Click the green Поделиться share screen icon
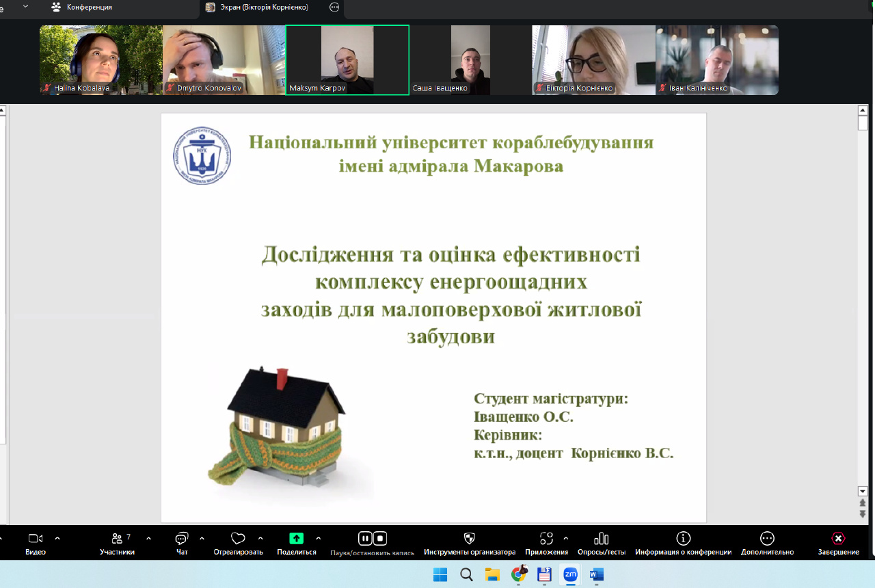Screen dimensions: 875x588 (x=296, y=539)
